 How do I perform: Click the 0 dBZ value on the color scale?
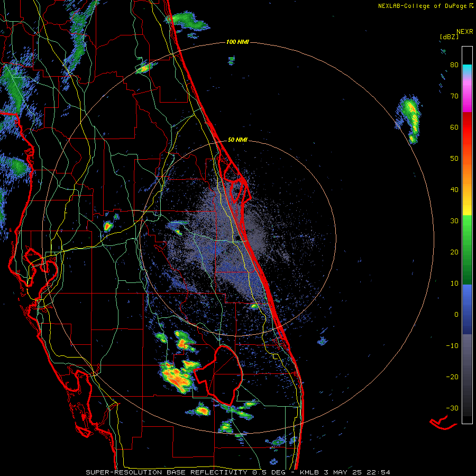click(x=456, y=315)
